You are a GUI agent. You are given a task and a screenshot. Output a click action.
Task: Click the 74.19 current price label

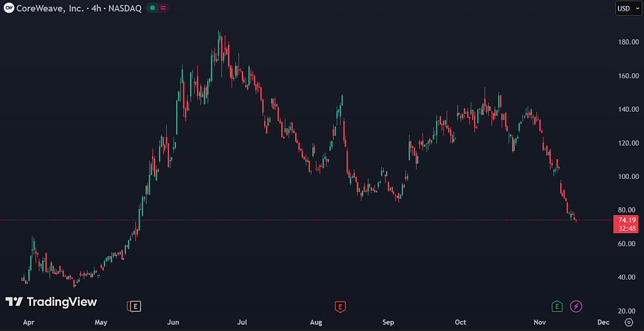626,220
